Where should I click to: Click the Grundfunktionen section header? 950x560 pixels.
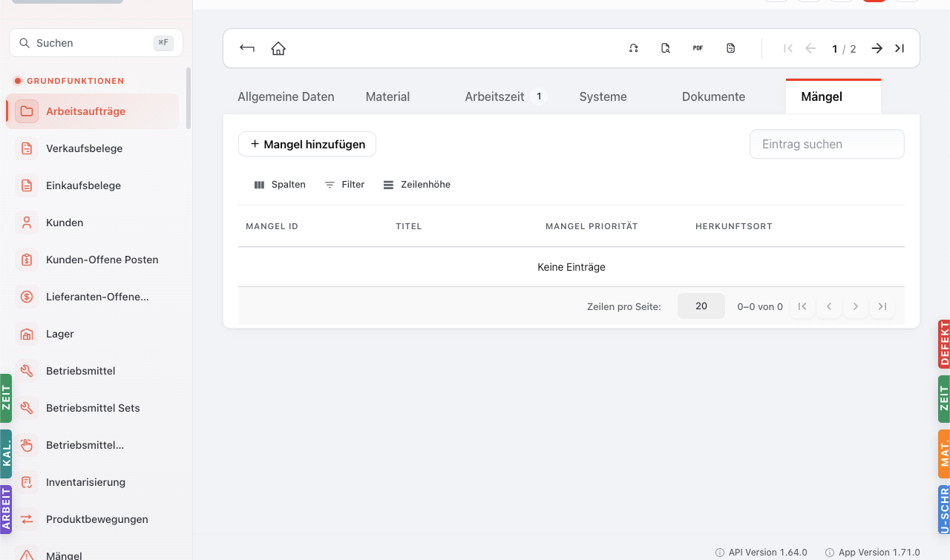tap(76, 81)
